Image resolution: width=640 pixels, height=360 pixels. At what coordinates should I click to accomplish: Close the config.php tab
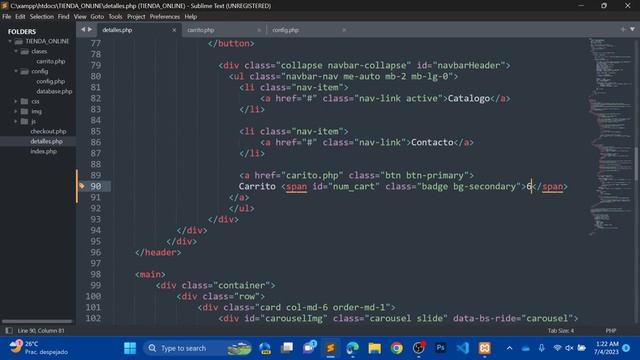click(x=344, y=30)
